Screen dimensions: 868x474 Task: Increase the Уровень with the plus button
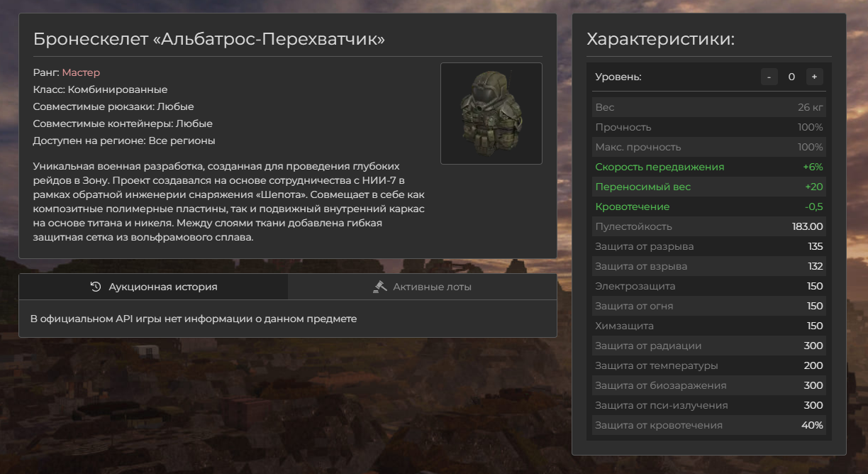pos(814,77)
